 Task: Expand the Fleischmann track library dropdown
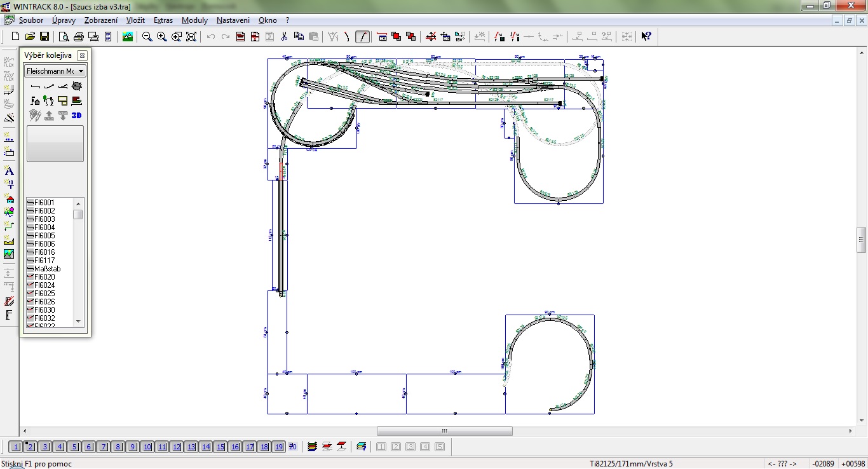pyautogui.click(x=81, y=71)
